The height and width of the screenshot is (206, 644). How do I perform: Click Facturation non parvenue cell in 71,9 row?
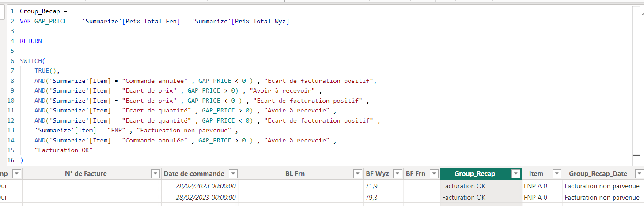[603, 186]
